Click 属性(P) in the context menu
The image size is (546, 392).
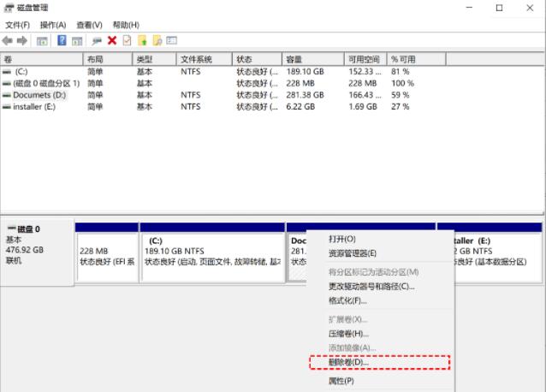pyautogui.click(x=341, y=381)
